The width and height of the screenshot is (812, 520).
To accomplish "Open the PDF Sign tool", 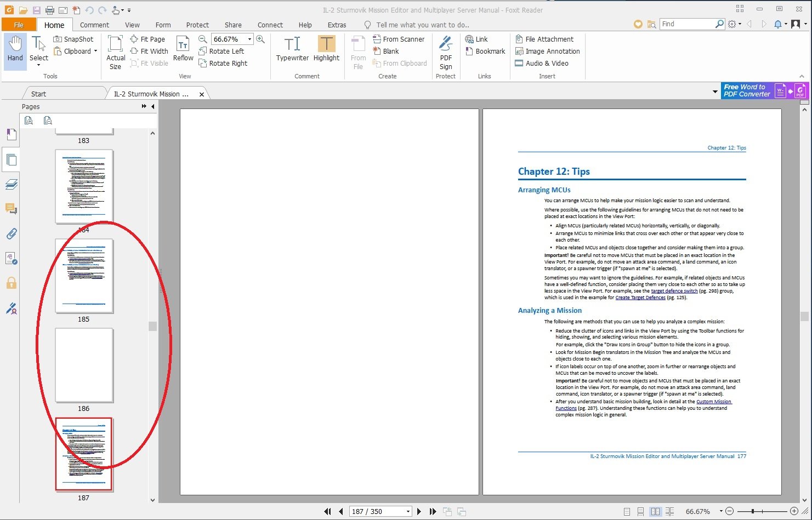I will pos(446,52).
